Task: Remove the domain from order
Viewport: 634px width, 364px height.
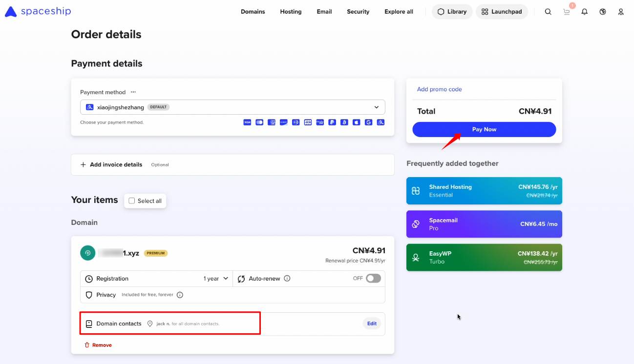Action: click(98, 345)
